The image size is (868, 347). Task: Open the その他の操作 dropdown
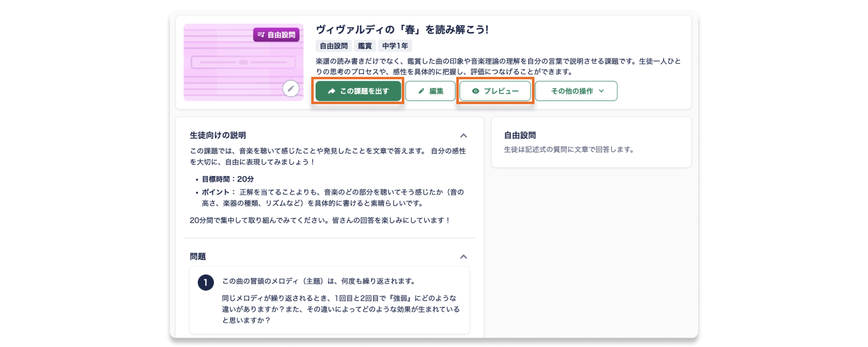tap(577, 90)
